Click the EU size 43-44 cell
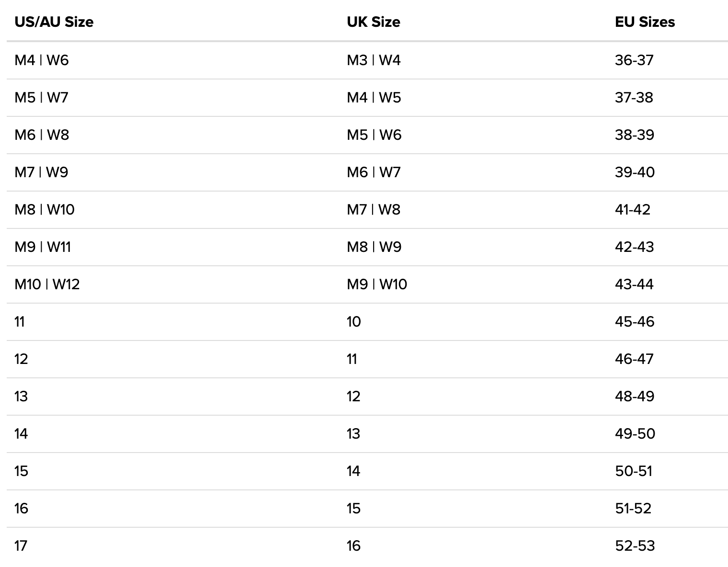 (x=634, y=284)
